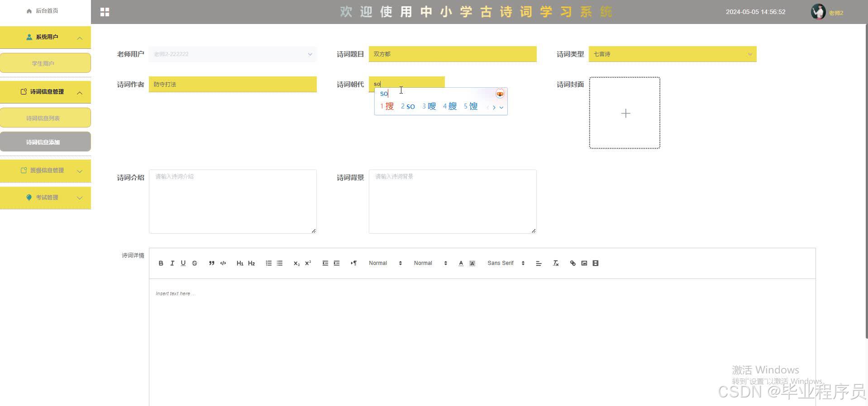The height and width of the screenshot is (406, 868).
Task: Click the 2024-05-05 14:56:52 timestamp
Action: (756, 12)
